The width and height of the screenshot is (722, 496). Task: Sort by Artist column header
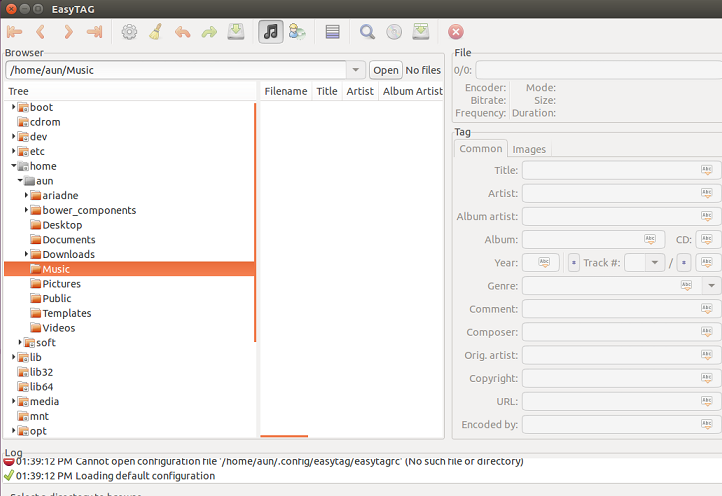(x=360, y=91)
